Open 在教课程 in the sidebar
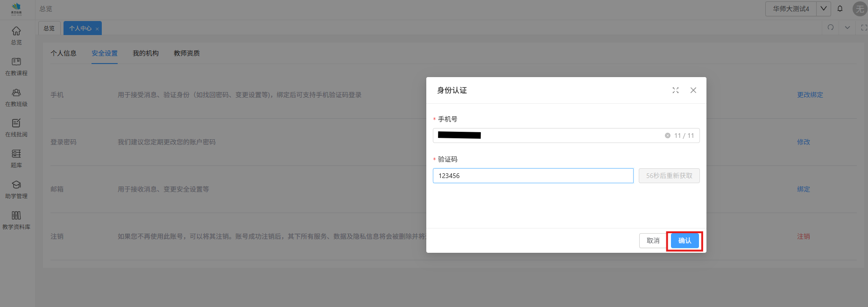Image resolution: width=868 pixels, height=307 pixels. click(16, 66)
